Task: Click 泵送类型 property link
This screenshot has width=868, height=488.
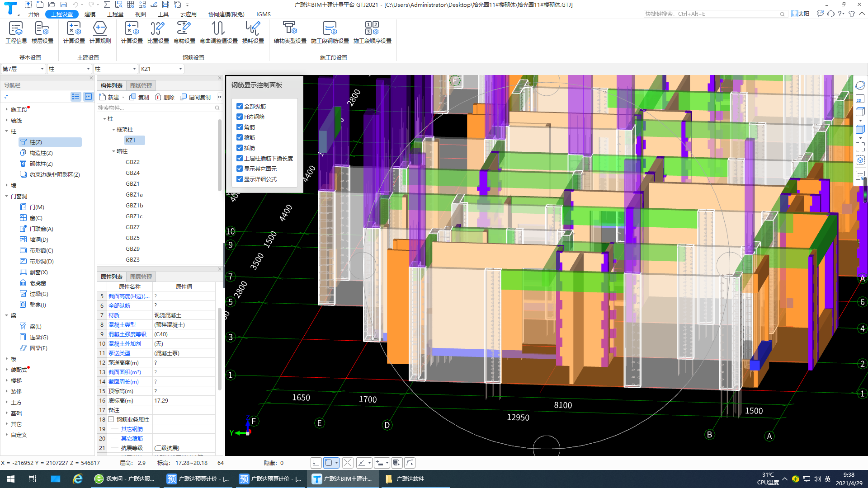Action: click(119, 353)
